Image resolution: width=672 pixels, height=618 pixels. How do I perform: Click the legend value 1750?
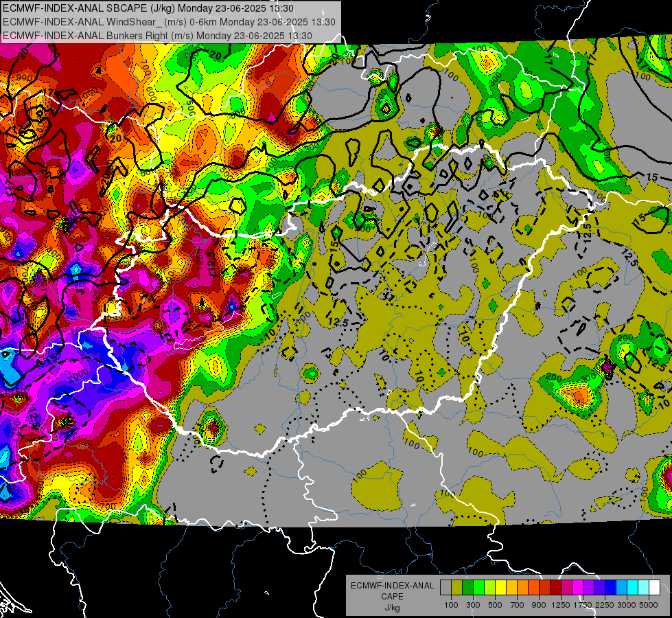pos(583,605)
